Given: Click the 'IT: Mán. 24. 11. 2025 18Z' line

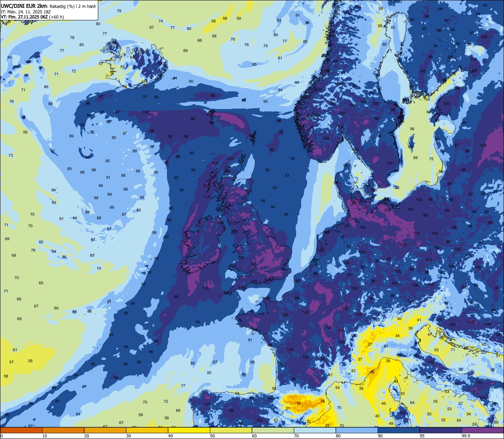Looking at the screenshot, I should (x=26, y=12).
